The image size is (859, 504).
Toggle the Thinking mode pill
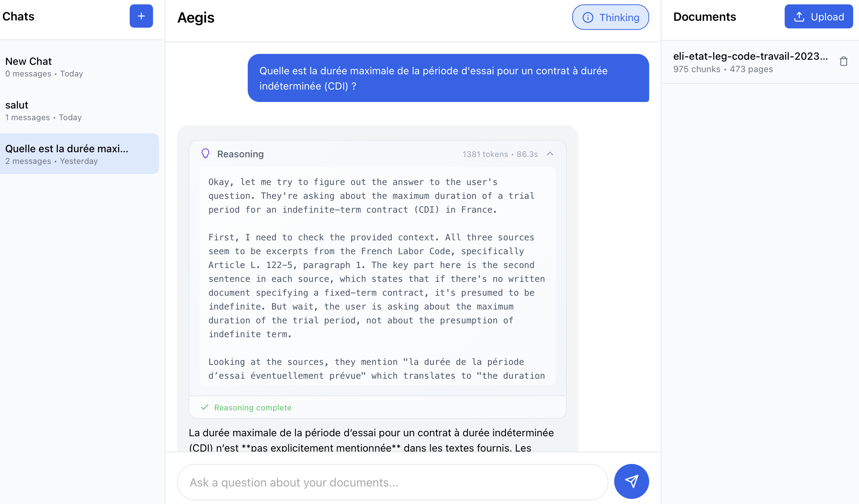tap(611, 17)
